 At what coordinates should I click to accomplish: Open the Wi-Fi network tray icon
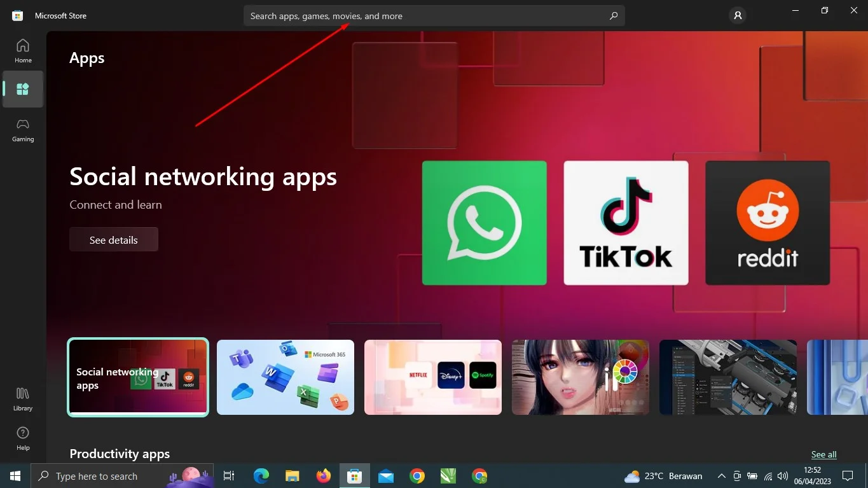[x=768, y=476]
